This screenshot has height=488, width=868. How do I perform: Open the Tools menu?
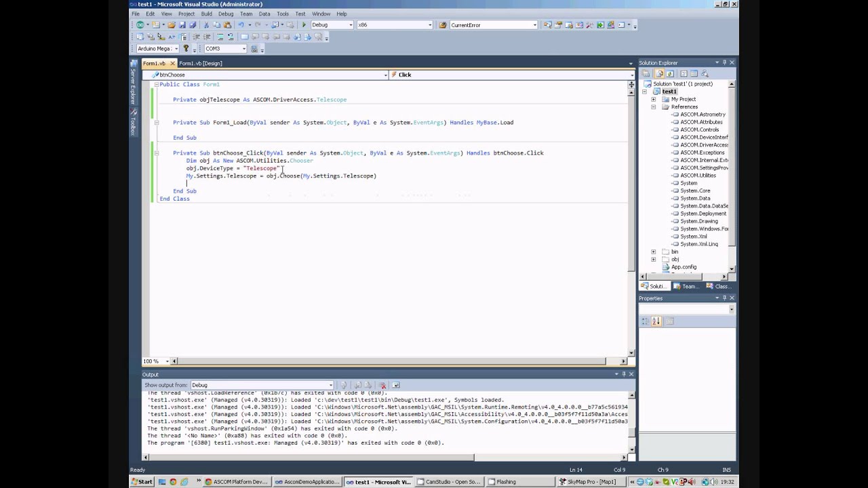[283, 14]
